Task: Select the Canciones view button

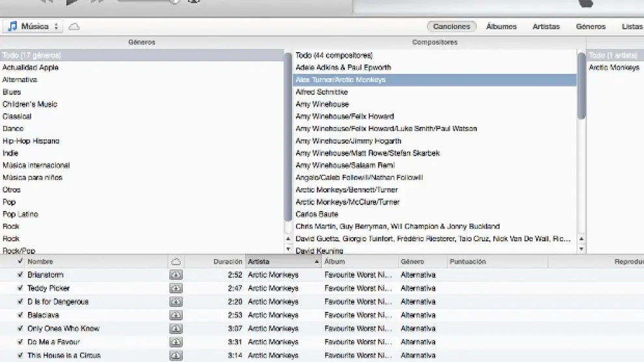Action: [451, 27]
